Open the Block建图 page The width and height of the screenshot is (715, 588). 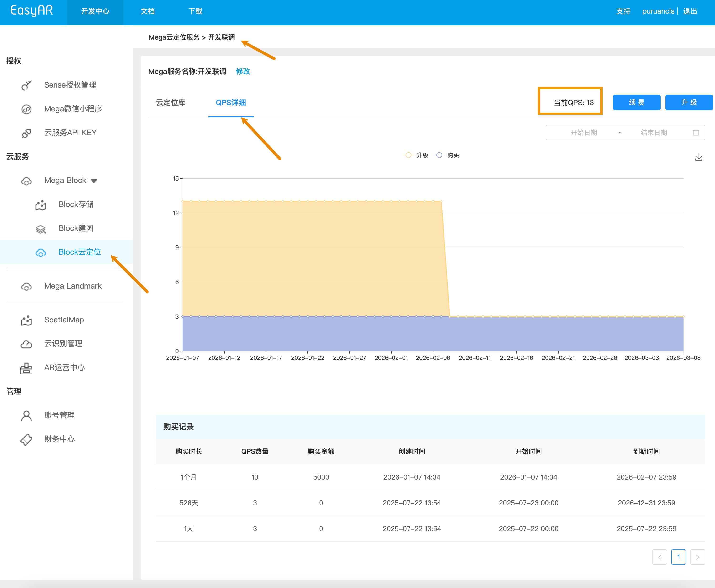pyautogui.click(x=76, y=228)
